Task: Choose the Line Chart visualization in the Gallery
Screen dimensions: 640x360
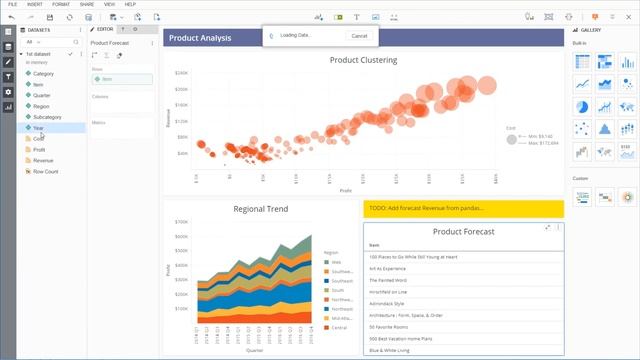Action: point(582,84)
